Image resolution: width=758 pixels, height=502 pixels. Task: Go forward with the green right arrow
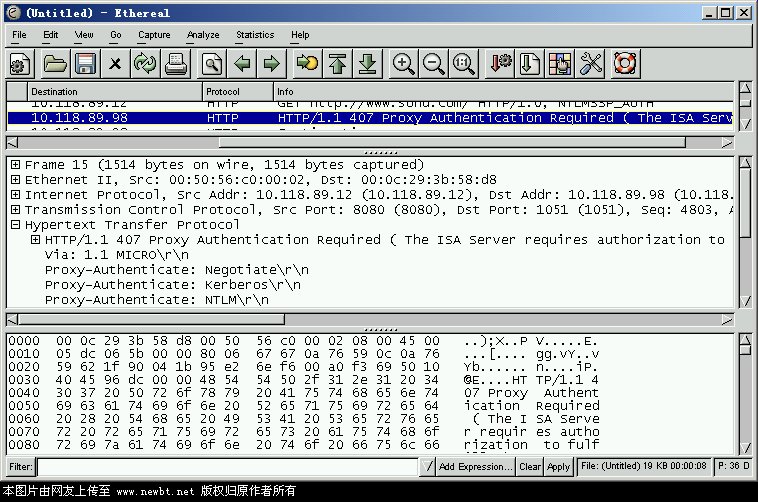[x=272, y=63]
